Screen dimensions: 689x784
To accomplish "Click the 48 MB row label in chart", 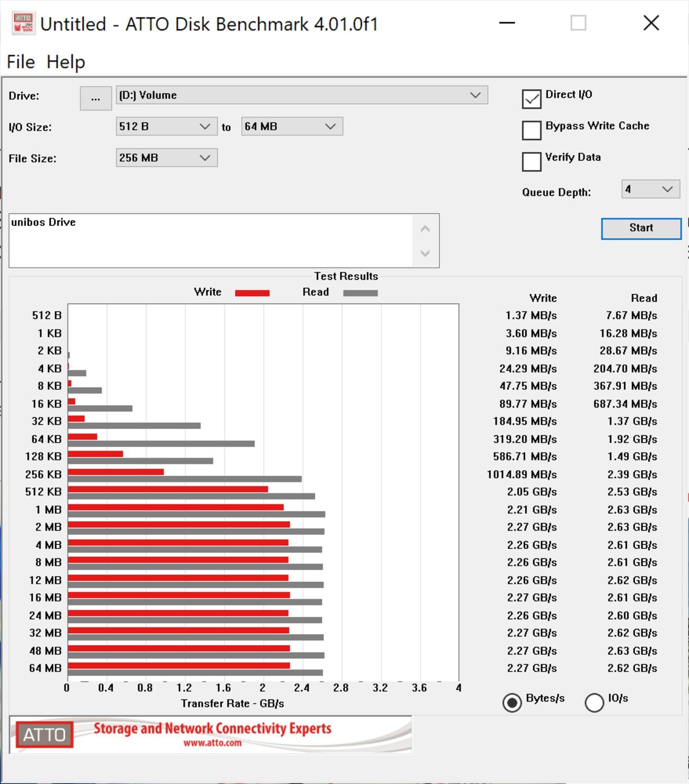I will [46, 651].
